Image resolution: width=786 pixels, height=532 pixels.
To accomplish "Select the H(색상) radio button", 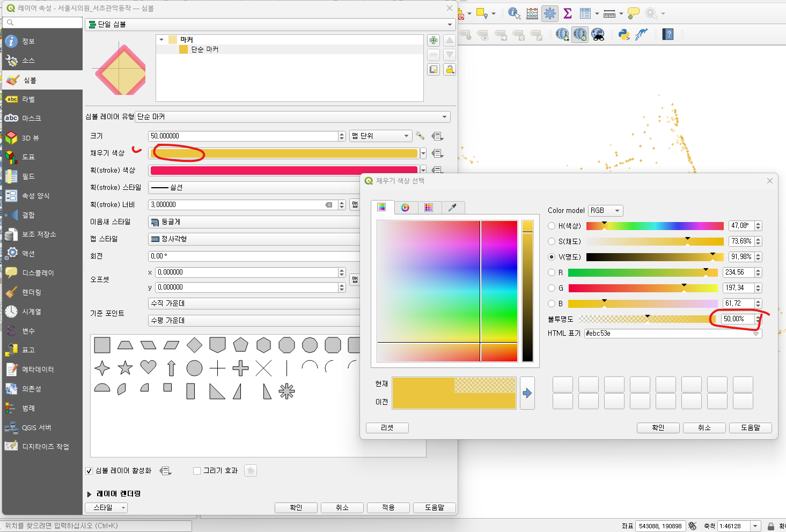I will [x=552, y=226].
